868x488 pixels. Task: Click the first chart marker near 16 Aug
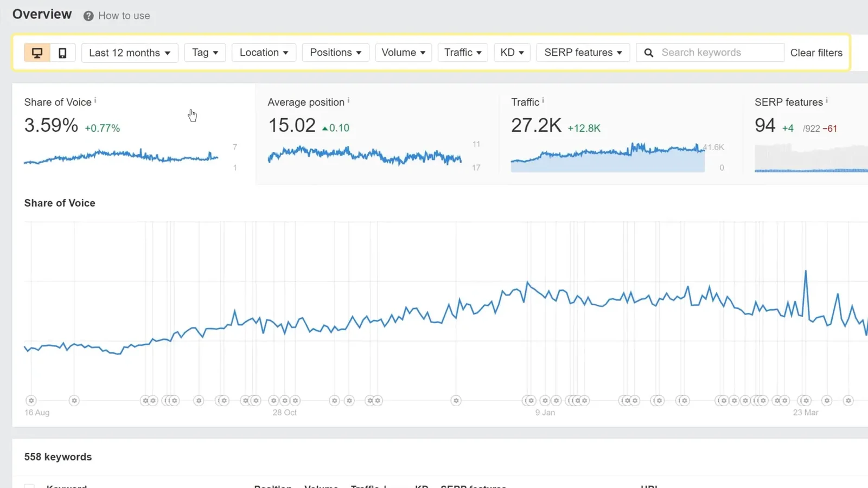click(31, 401)
